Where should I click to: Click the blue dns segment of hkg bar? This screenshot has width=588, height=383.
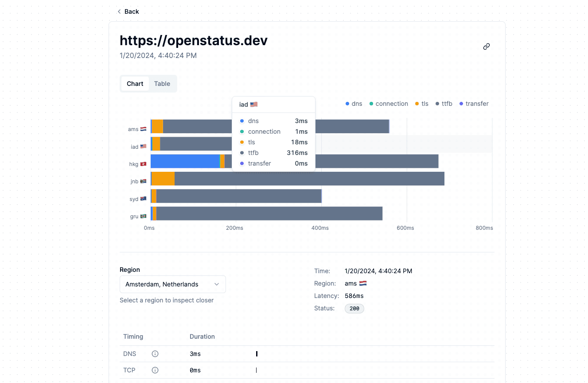click(x=185, y=161)
